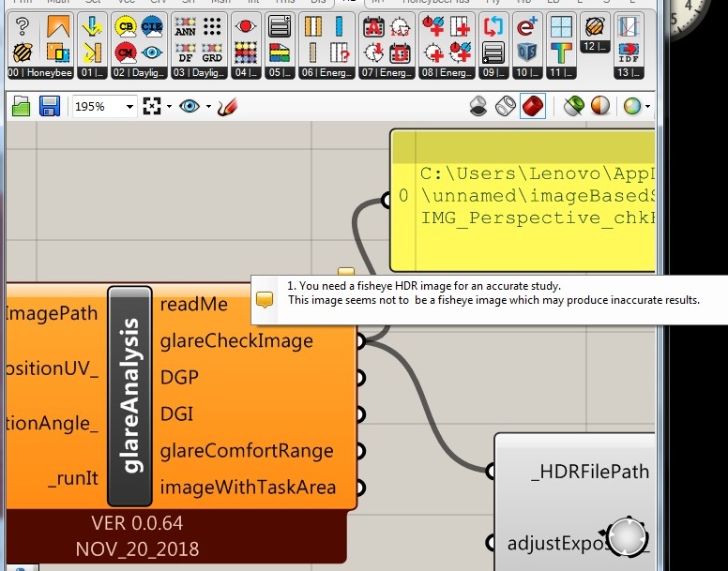The width and height of the screenshot is (728, 571).
Task: Click the red eye glare icon in panel 04
Action: pos(246,26)
